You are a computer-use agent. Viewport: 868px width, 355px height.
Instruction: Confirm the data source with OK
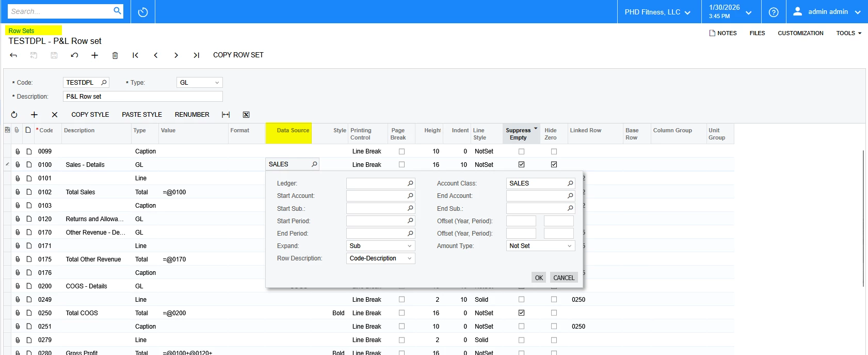point(539,277)
